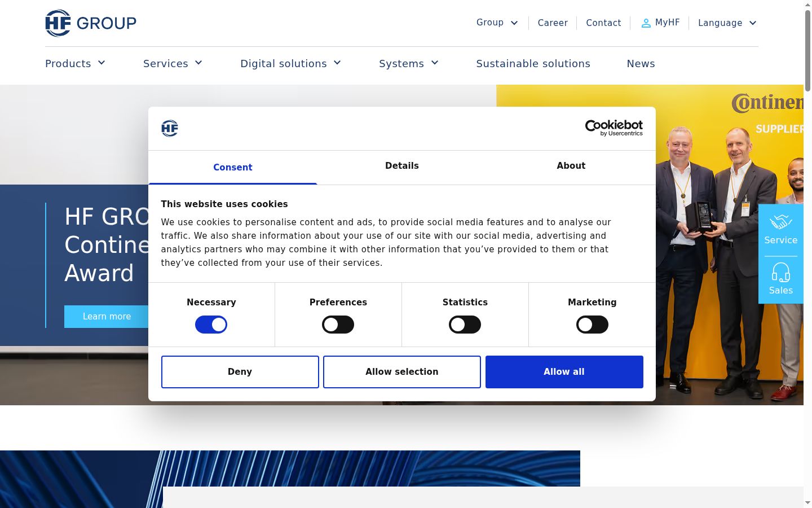Viewport: 812px width, 508px height.
Task: Open the News page
Action: 641,64
